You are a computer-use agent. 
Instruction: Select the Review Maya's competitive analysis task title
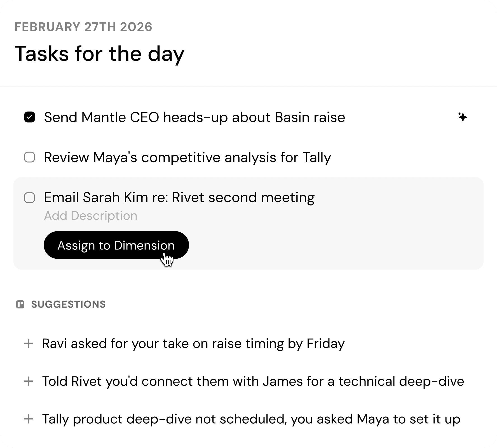pos(187,157)
